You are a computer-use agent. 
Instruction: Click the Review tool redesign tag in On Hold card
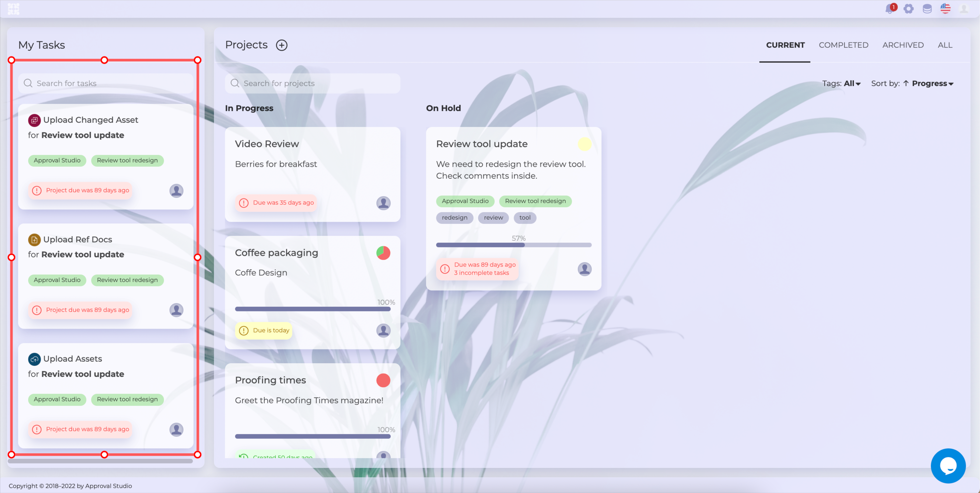535,201
